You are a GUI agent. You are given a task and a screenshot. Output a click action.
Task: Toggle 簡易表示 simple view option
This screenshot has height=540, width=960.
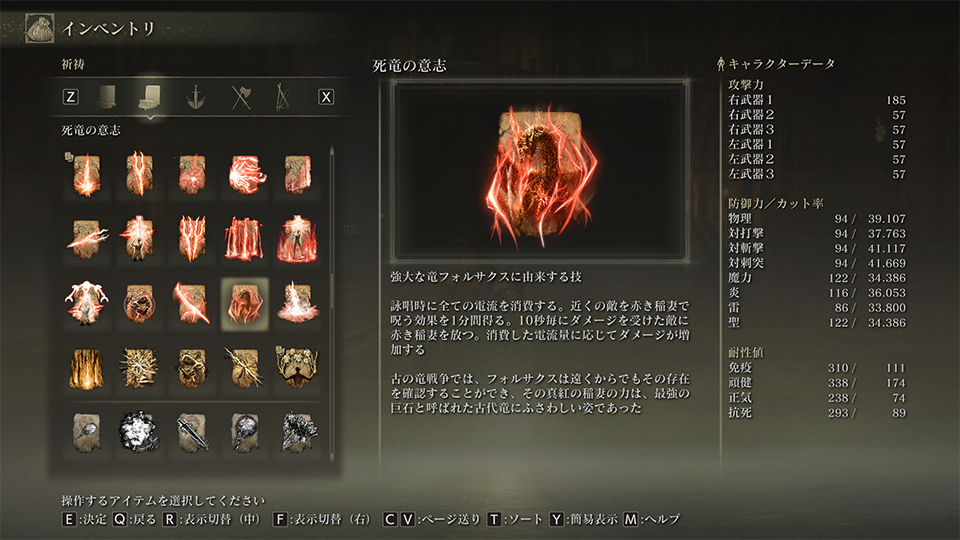583,519
